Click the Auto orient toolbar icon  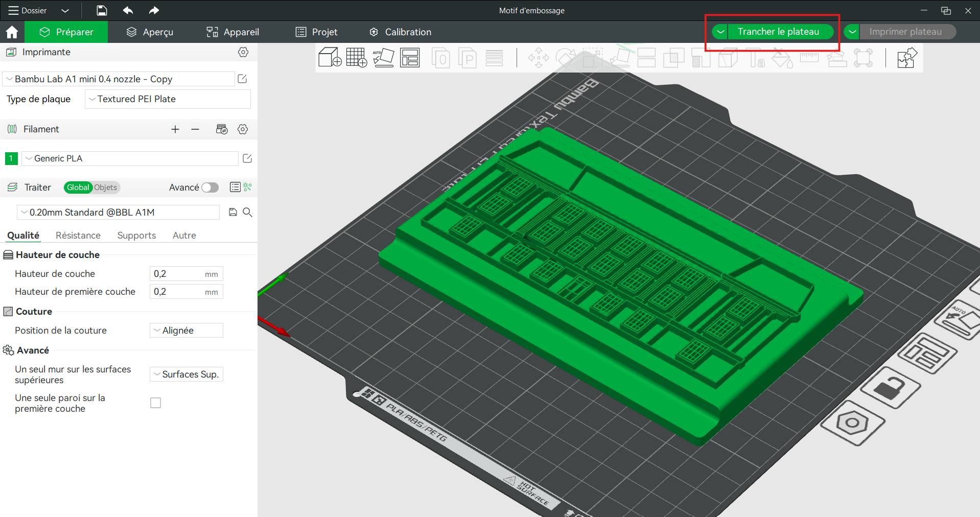[x=383, y=57]
